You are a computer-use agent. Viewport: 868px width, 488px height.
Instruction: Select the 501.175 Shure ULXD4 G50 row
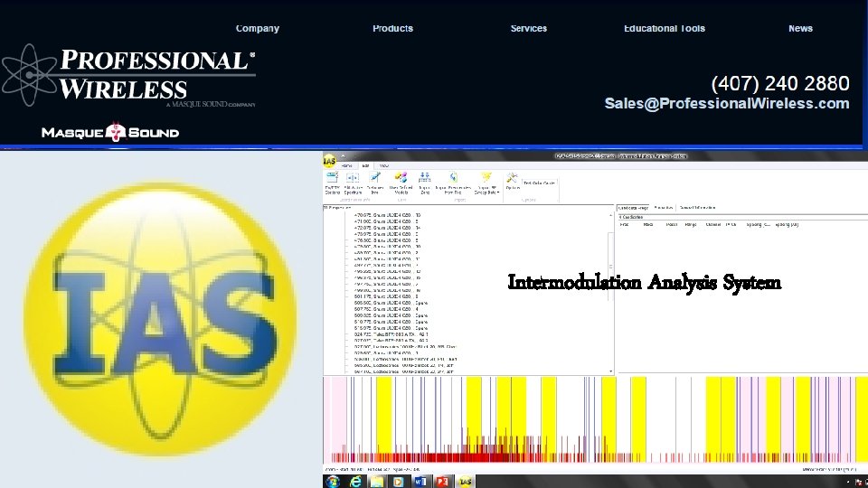tap(386, 296)
